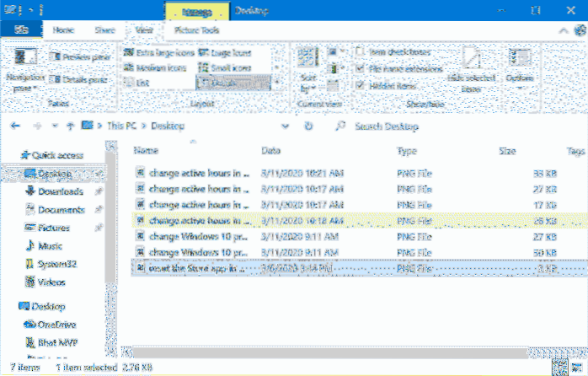
Task: Sort files by Date column header
Action: coord(271,150)
